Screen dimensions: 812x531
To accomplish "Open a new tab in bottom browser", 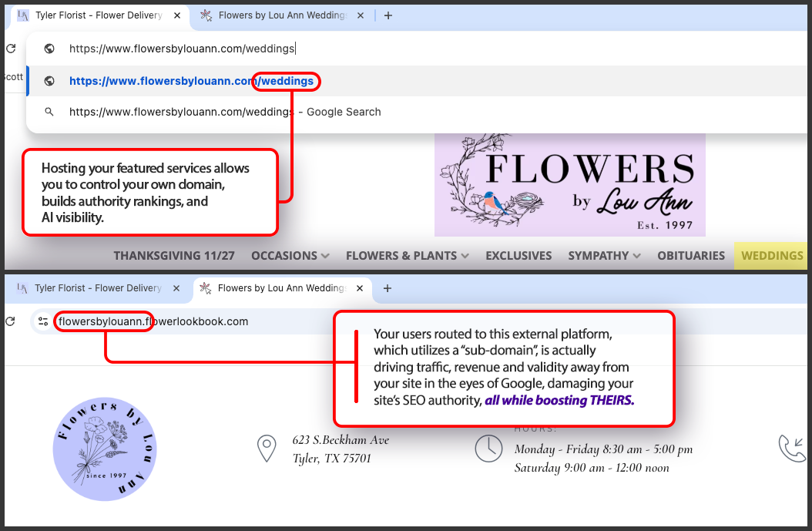I will click(388, 288).
